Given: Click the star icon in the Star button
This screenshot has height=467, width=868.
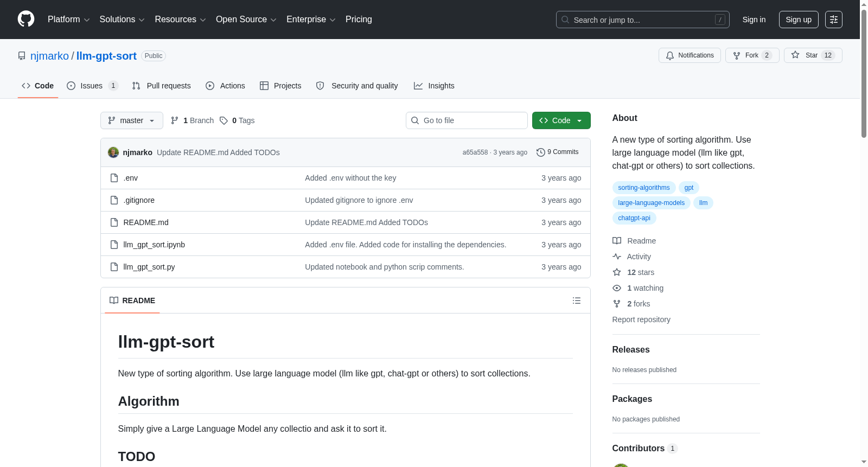Looking at the screenshot, I should pyautogui.click(x=795, y=55).
